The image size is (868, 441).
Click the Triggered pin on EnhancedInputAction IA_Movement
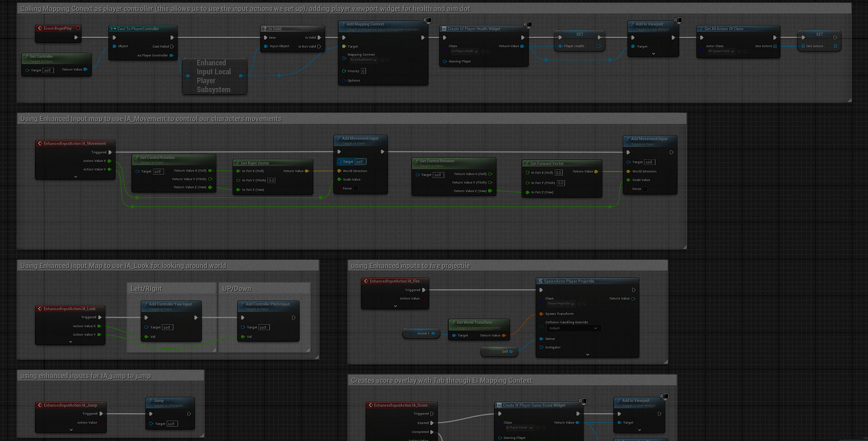pyautogui.click(x=110, y=152)
